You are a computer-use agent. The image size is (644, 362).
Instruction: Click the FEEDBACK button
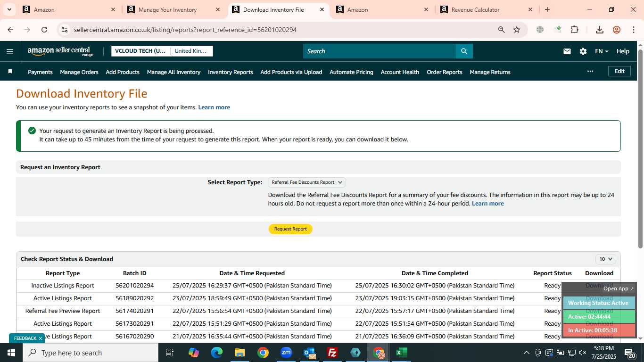25,338
